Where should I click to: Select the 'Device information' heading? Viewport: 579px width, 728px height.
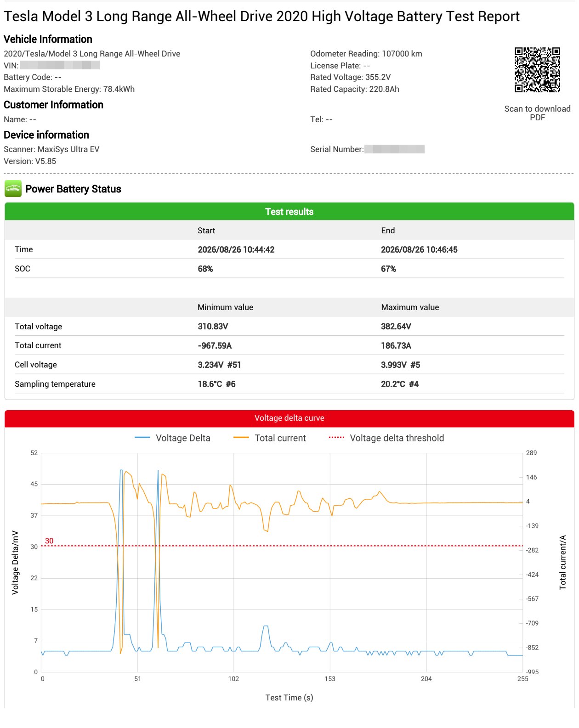(x=46, y=135)
